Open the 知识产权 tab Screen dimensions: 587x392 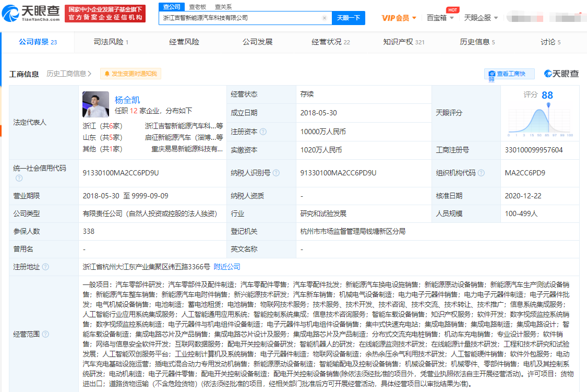click(x=404, y=42)
